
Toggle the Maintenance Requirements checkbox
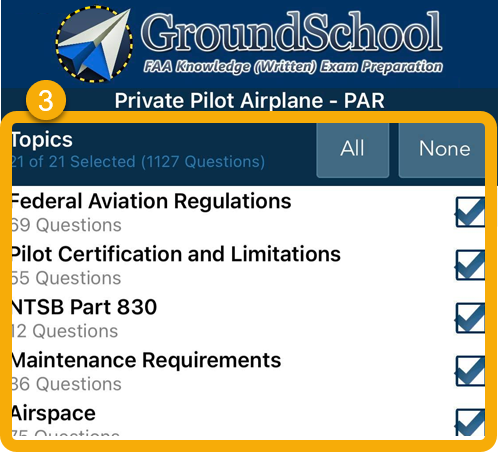pyautogui.click(x=470, y=371)
